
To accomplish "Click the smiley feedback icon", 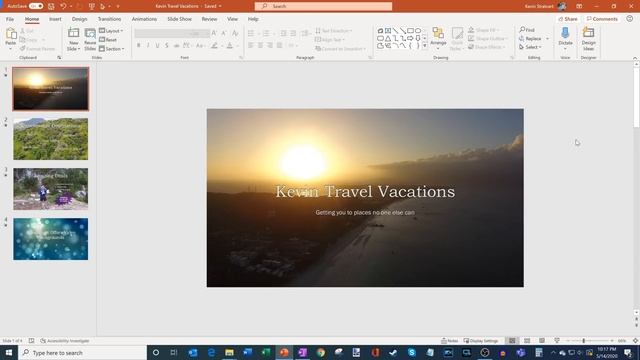I will 630,19.
